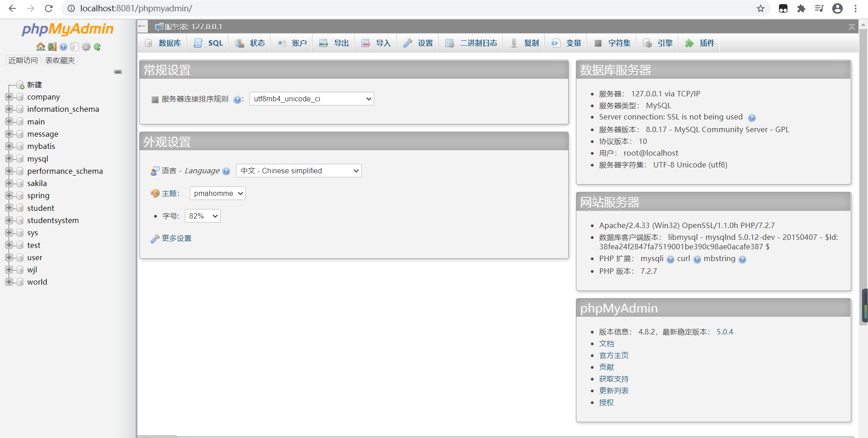Click the 服务器: 127.0.0.1 breadcrumb
Screen dimensions: 868x438
click(x=193, y=27)
